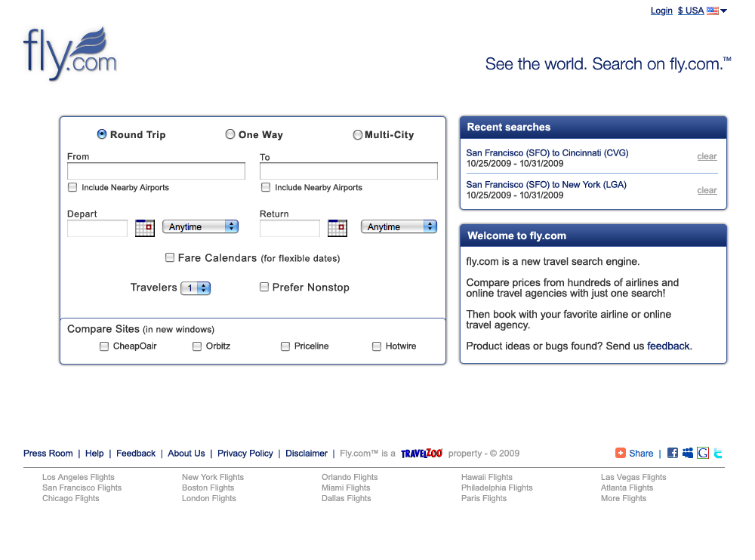Clear the Cincinnati recent search
The height and width of the screenshot is (560, 755).
(707, 156)
